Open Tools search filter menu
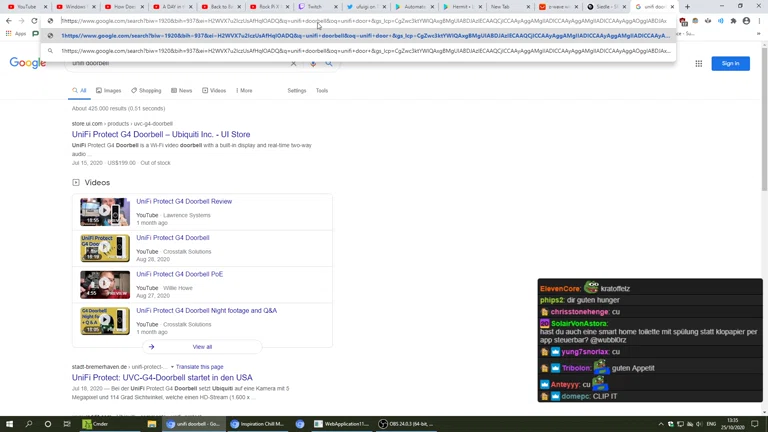This screenshot has width=768, height=432. 322,91
